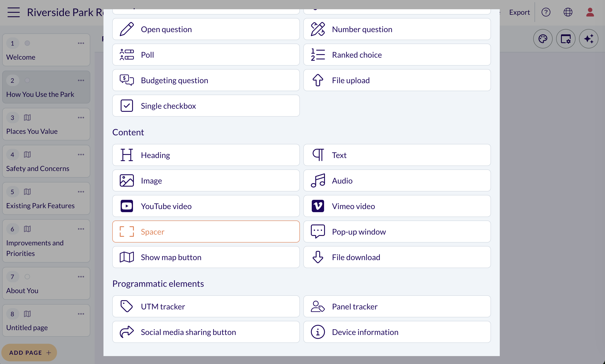
Task: Select the About You page
Action: [x=46, y=283]
